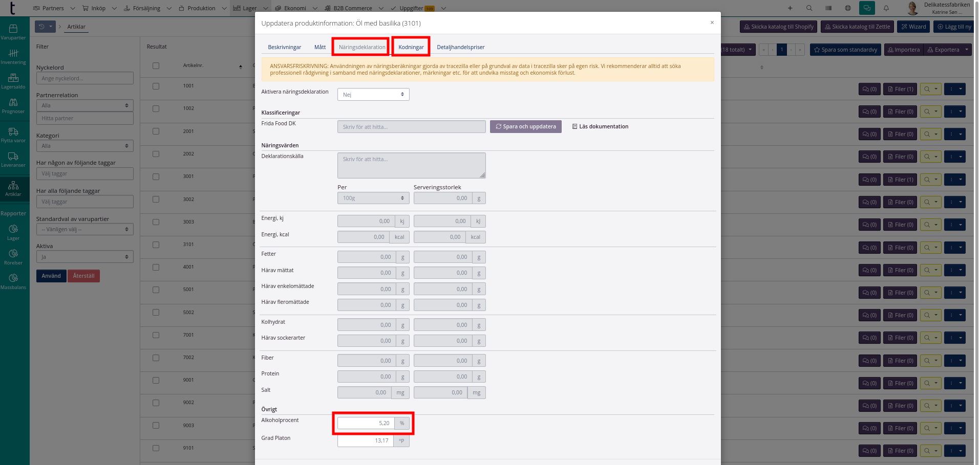The width and height of the screenshot is (980, 465).
Task: Select the checkbox for article 2001
Action: coord(156,131)
